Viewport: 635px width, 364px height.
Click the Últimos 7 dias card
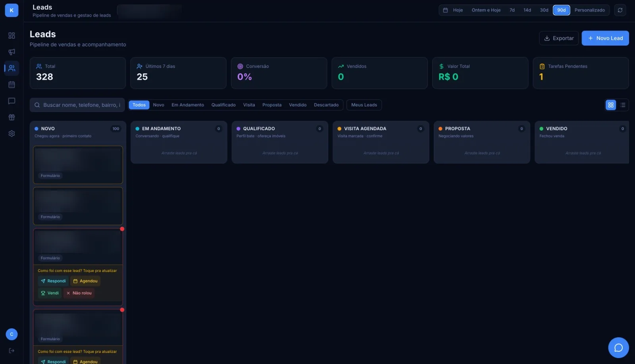click(178, 73)
